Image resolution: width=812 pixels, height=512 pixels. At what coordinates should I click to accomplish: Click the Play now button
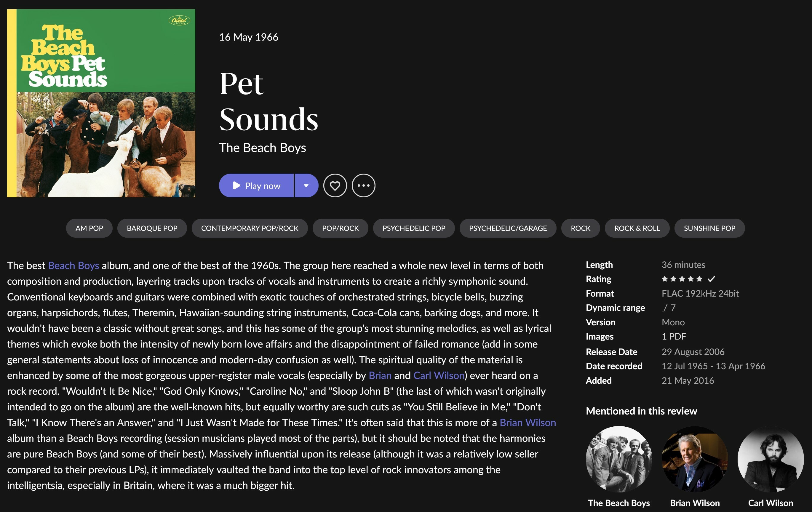pyautogui.click(x=256, y=185)
